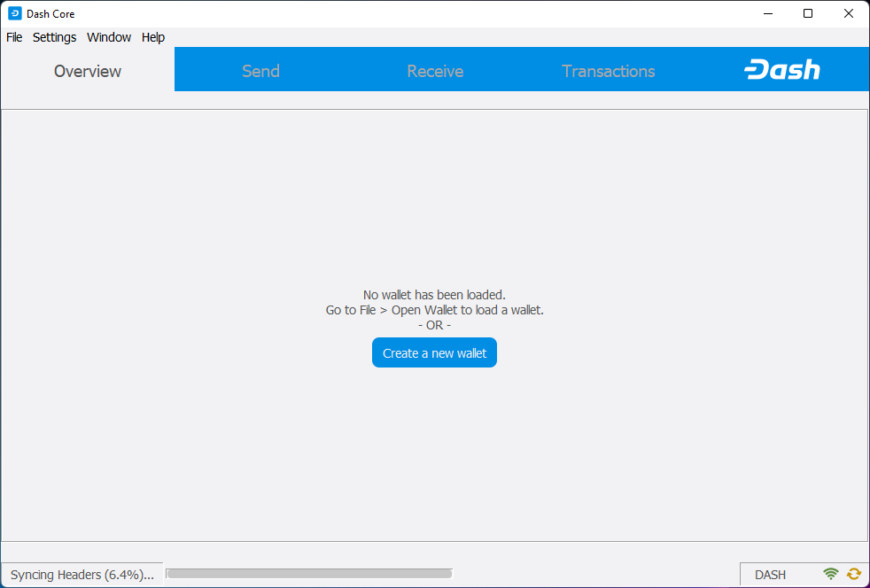Go to the Send tab
Viewport: 870px width, 588px height.
point(260,71)
